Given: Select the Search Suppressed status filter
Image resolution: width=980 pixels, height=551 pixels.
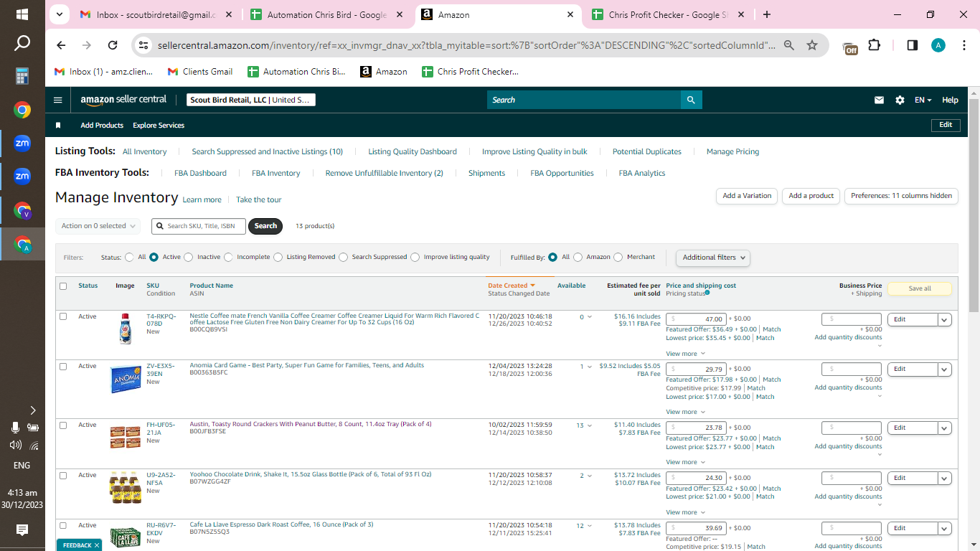Looking at the screenshot, I should 344,257.
